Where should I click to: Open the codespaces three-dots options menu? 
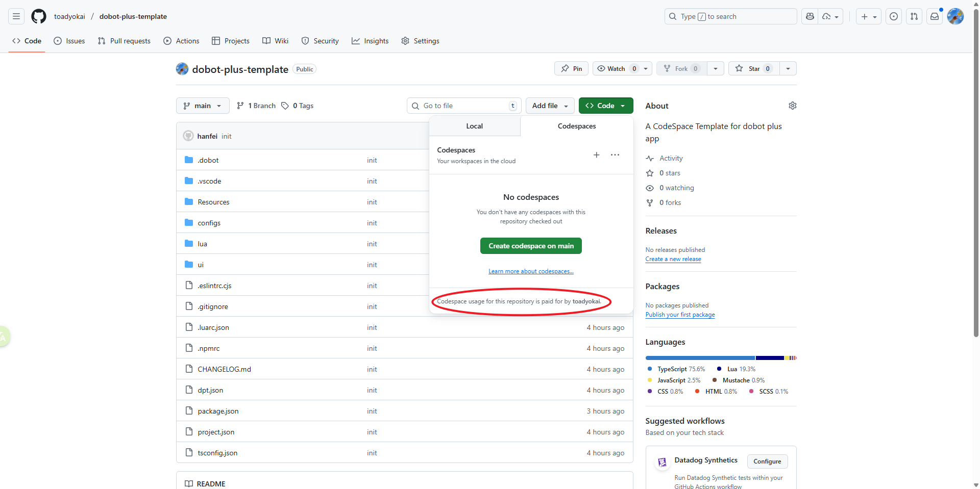pos(615,155)
